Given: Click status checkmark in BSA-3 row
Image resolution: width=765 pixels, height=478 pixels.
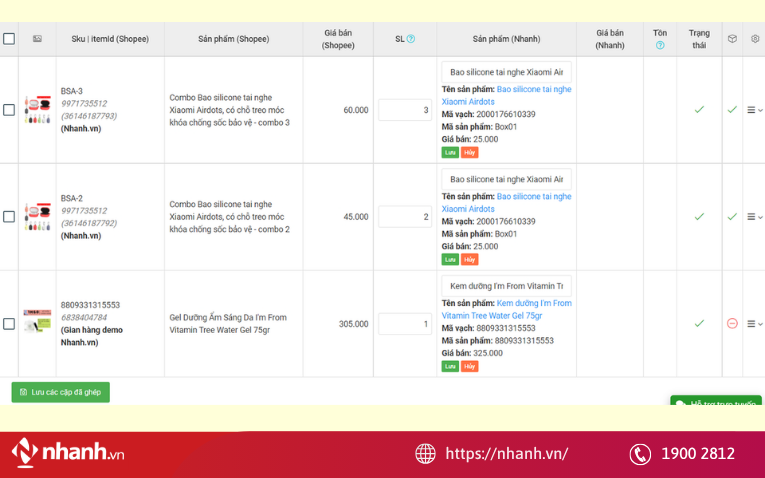Looking at the screenshot, I should [x=699, y=110].
